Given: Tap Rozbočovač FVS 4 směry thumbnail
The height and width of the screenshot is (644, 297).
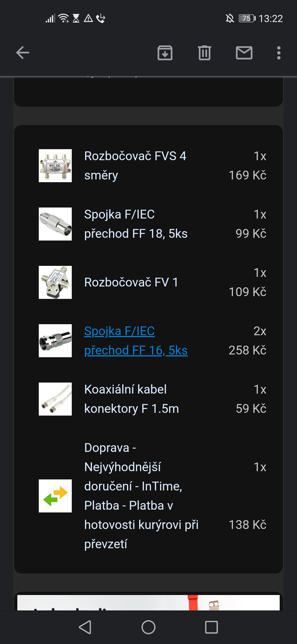Looking at the screenshot, I should point(55,166).
